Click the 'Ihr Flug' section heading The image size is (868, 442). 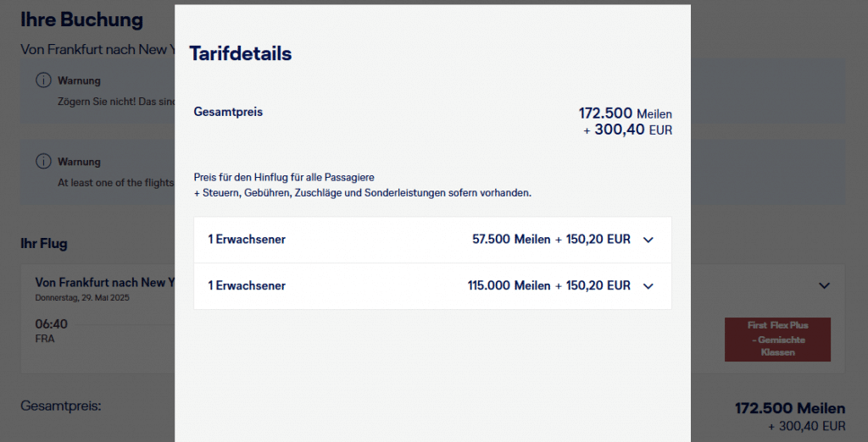pos(44,244)
